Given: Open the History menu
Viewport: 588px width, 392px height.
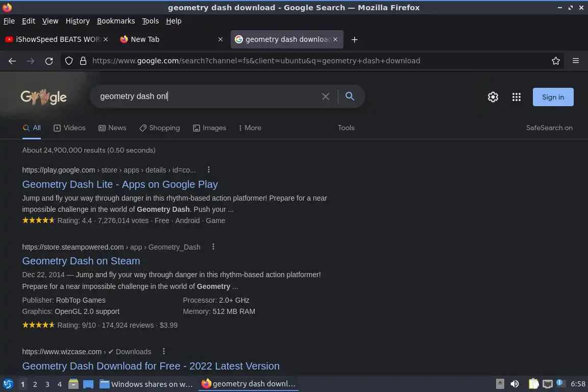Looking at the screenshot, I should (78, 21).
